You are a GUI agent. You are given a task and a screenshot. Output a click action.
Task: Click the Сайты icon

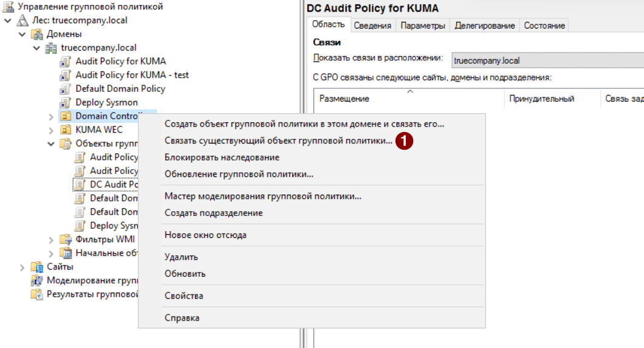click(x=37, y=267)
